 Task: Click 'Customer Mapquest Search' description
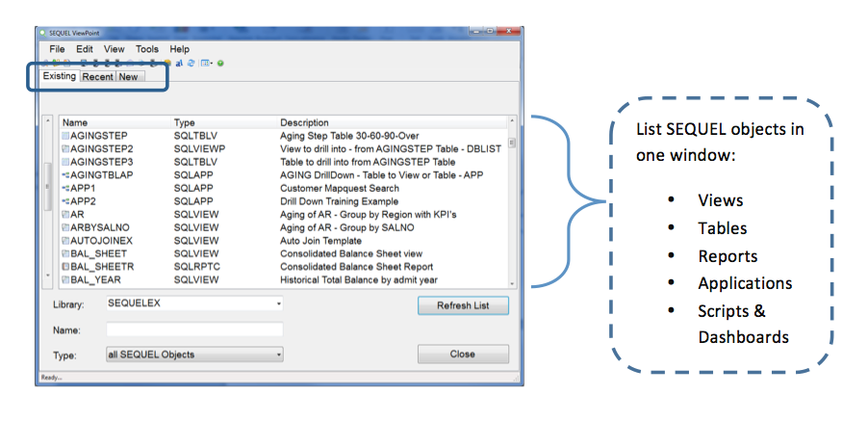click(x=340, y=189)
